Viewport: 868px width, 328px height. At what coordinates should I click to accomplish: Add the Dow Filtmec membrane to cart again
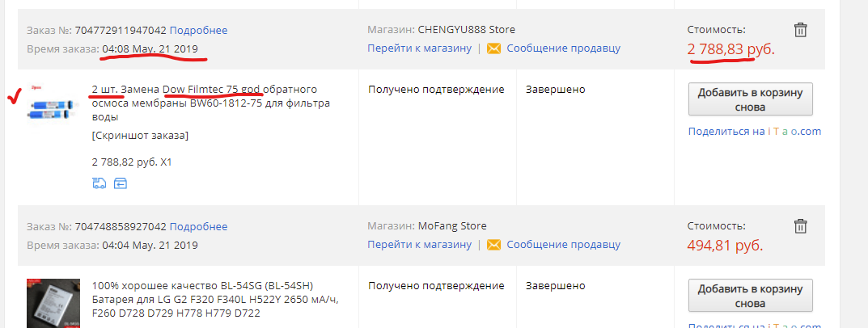[750, 100]
